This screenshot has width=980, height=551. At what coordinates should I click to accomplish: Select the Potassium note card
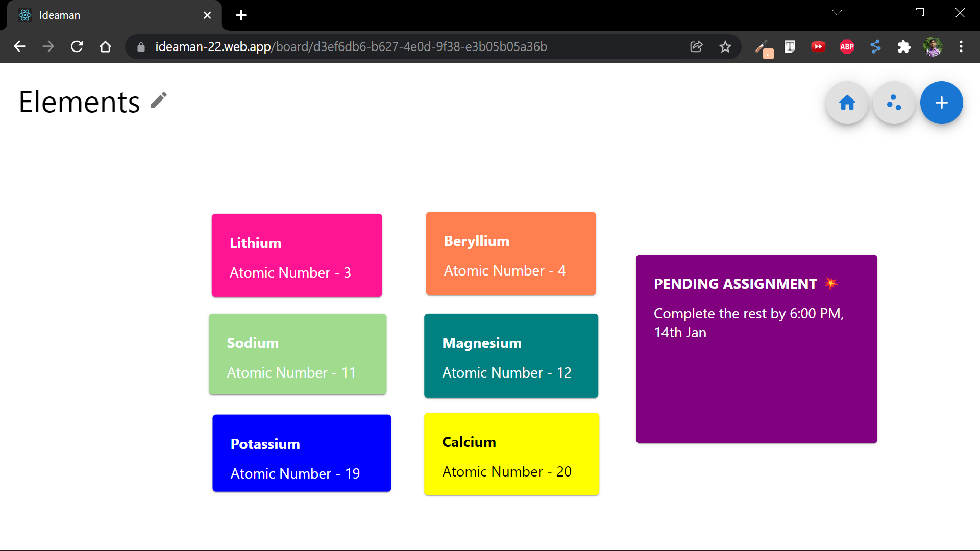pyautogui.click(x=302, y=453)
